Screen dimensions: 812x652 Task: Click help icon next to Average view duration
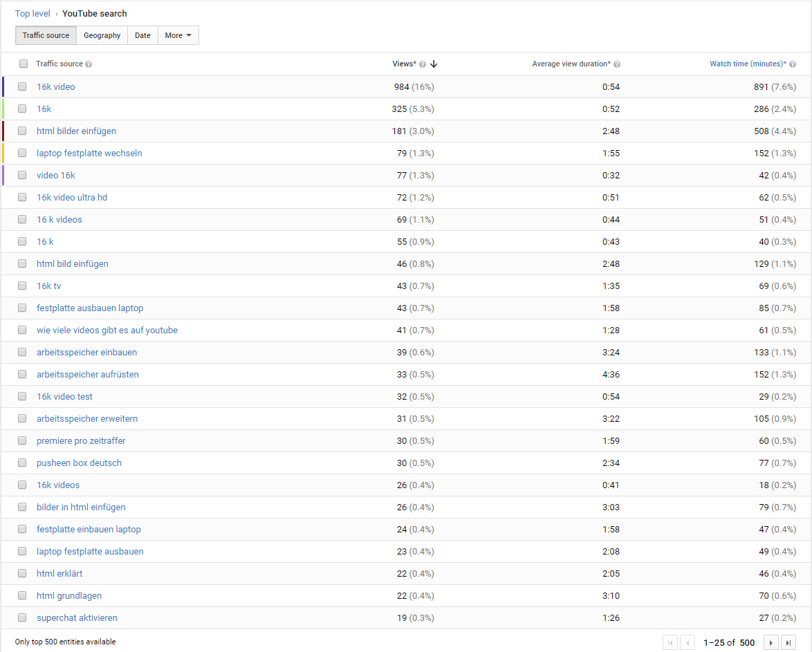(616, 64)
